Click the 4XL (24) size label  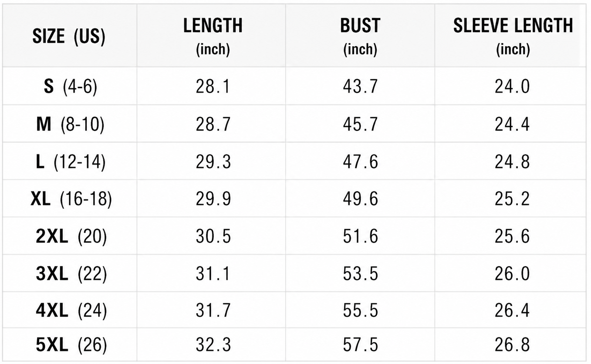pyautogui.click(x=71, y=310)
